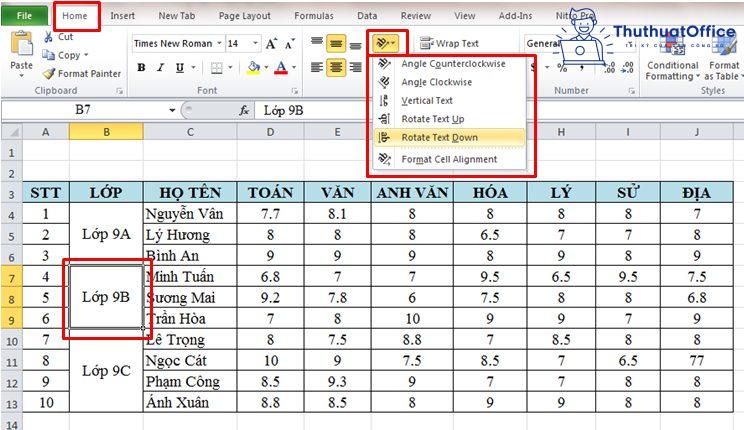The image size is (744, 430).
Task: Click the Insert Function fx icon
Action: pos(244,111)
